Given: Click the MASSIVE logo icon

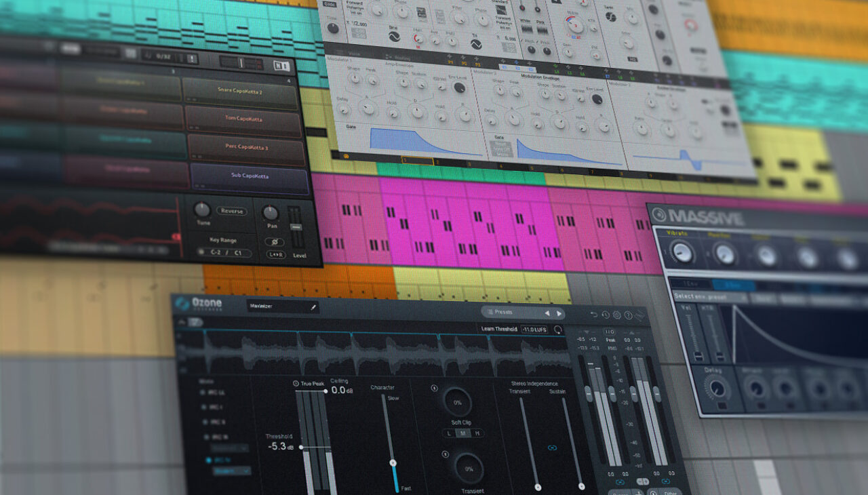Looking at the screenshot, I should [660, 215].
